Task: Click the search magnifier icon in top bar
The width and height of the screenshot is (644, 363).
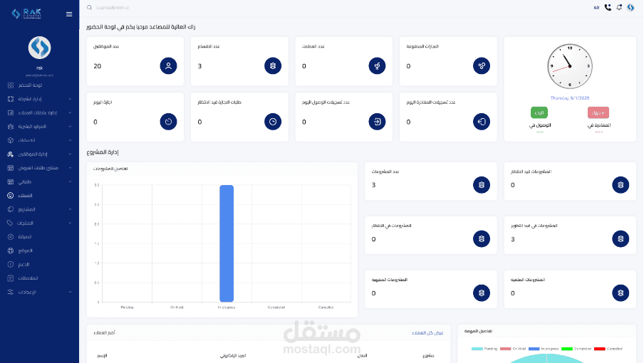Action: [x=89, y=7]
